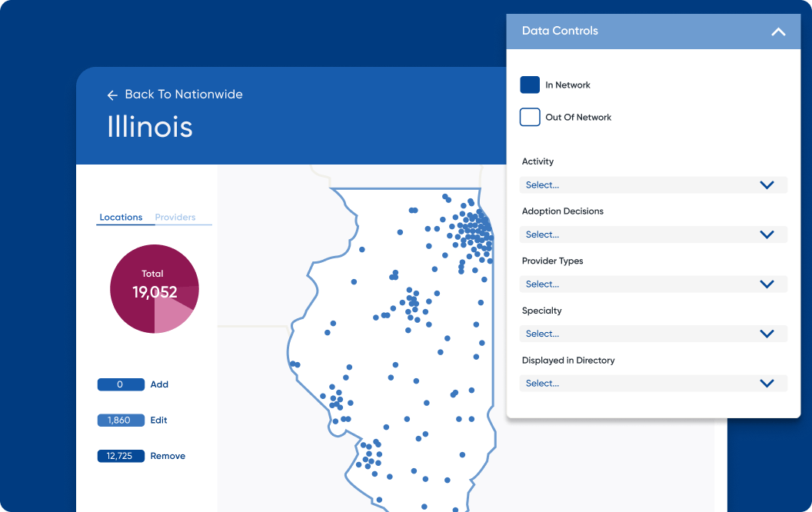Click the Edit count button showing 1,860
The width and height of the screenshot is (812, 512).
click(x=121, y=420)
